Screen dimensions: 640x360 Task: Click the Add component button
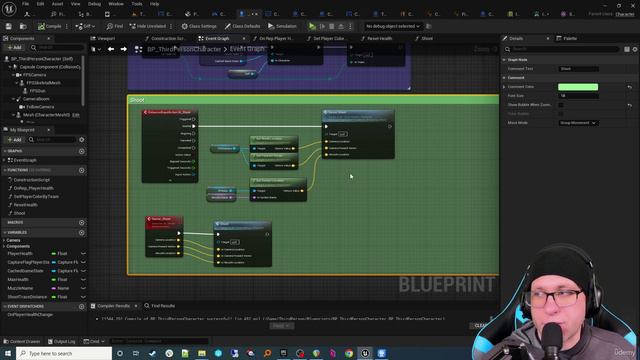pyautogui.click(x=15, y=48)
